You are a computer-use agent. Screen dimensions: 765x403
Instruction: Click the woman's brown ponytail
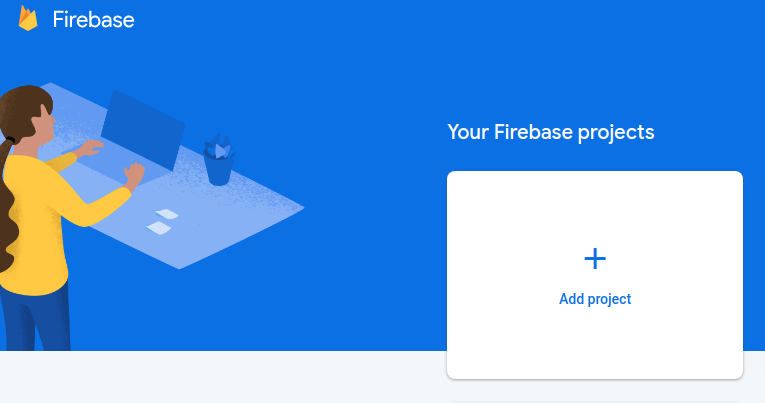pyautogui.click(x=7, y=205)
